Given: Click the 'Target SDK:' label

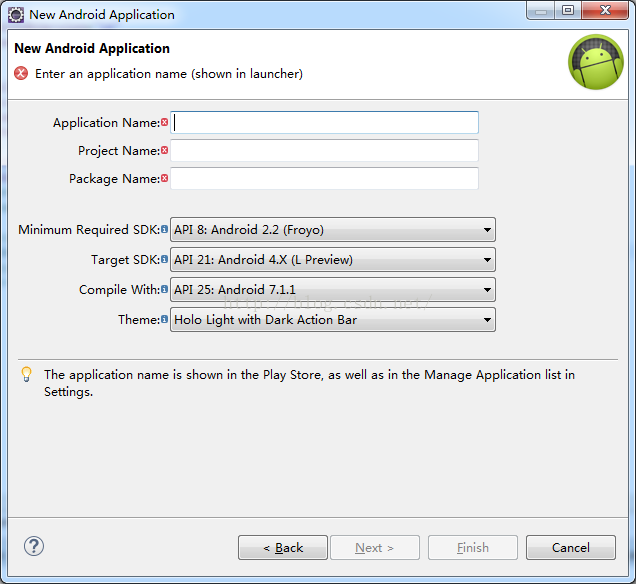Looking at the screenshot, I should click(x=126, y=260).
